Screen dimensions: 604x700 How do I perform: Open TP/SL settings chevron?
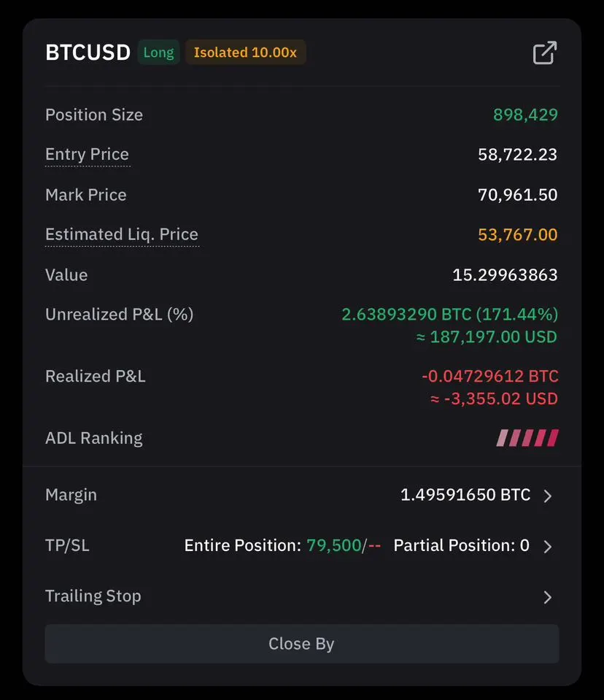548,547
